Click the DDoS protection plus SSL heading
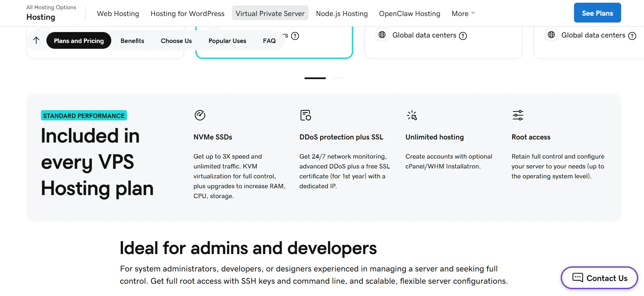Viewport: 644px width, 296px height. click(x=341, y=137)
